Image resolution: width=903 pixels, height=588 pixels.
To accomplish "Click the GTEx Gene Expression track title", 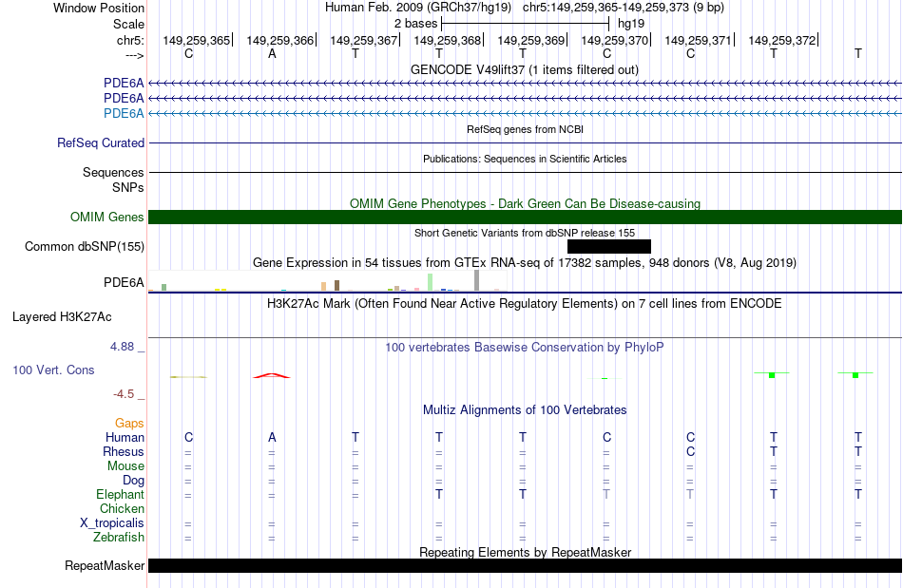I will 525,263.
